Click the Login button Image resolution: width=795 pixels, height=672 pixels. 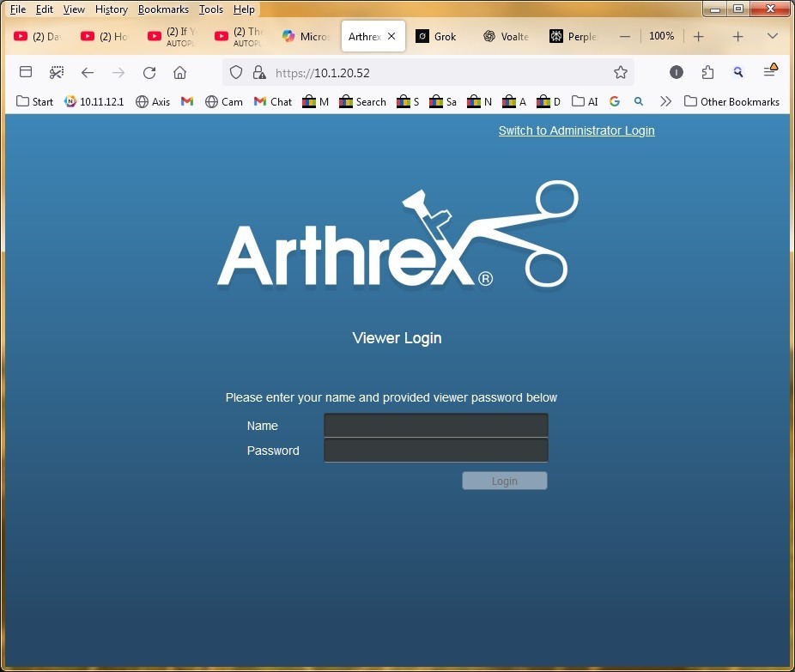point(505,481)
